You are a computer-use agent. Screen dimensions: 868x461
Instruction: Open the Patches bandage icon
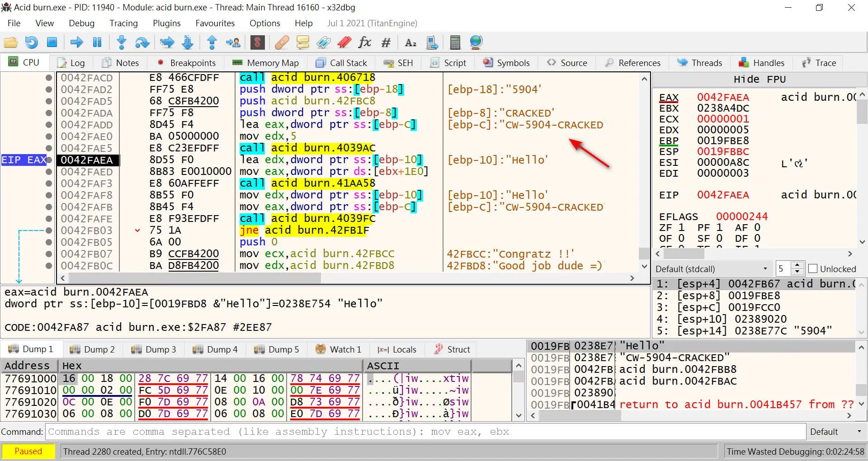click(x=282, y=42)
